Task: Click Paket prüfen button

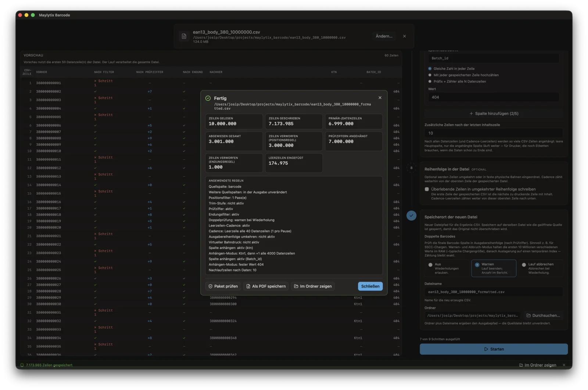Action: point(223,286)
